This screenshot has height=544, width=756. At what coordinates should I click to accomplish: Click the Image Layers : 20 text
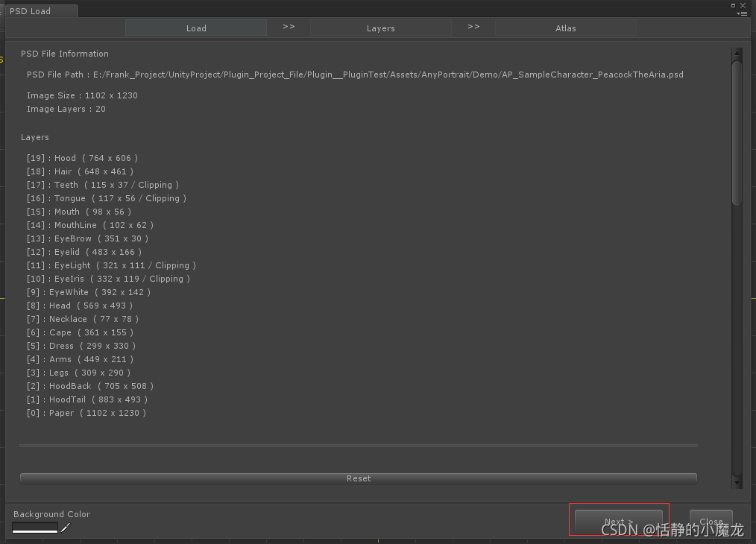pos(66,109)
